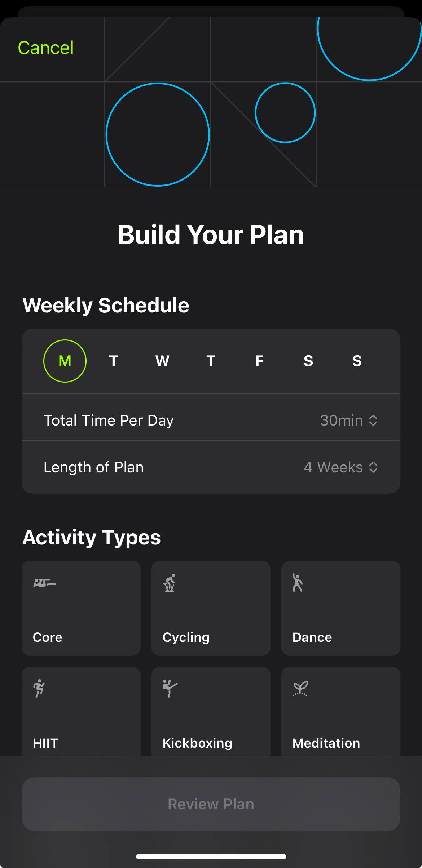Select the Core activity icon
This screenshot has width=422, height=868.
(x=45, y=583)
